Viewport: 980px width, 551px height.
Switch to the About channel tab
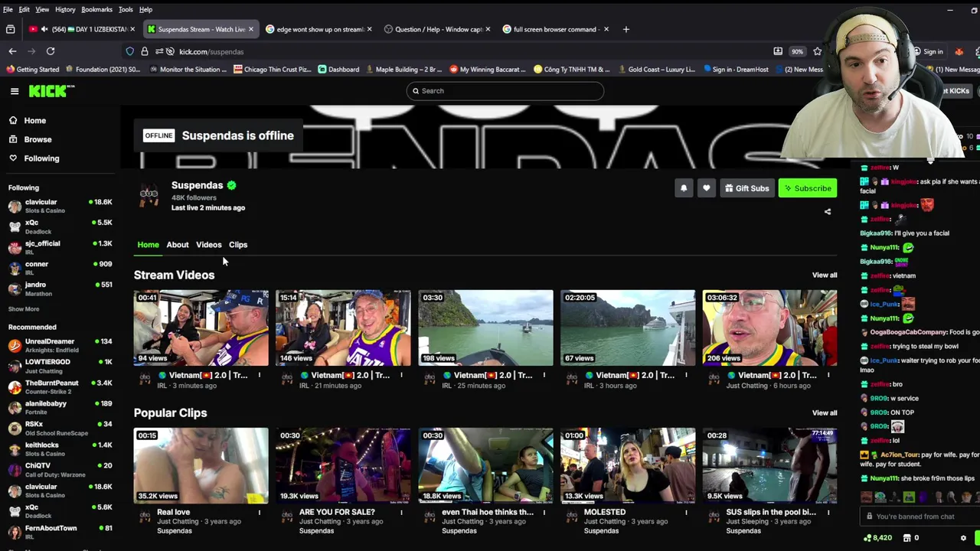coord(178,245)
